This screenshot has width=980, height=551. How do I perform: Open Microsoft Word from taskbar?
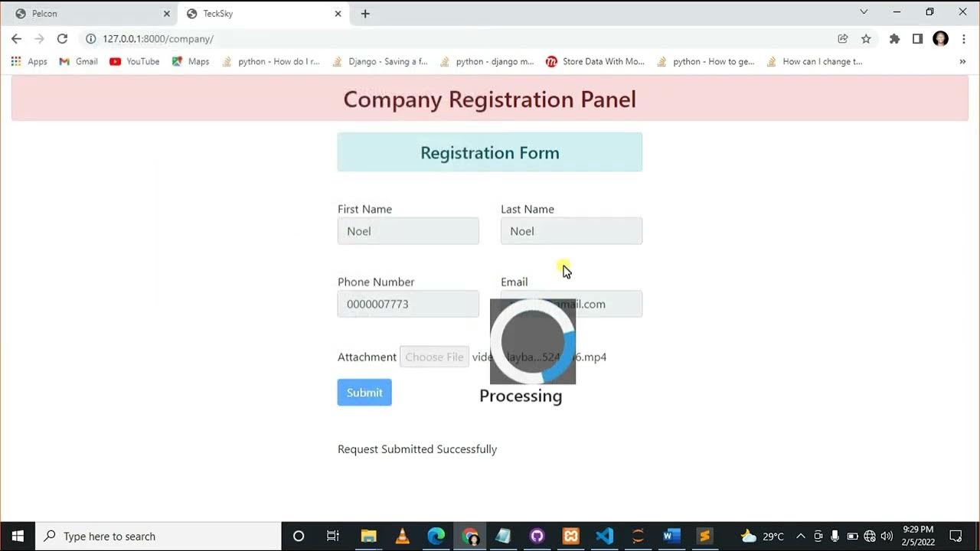point(671,536)
